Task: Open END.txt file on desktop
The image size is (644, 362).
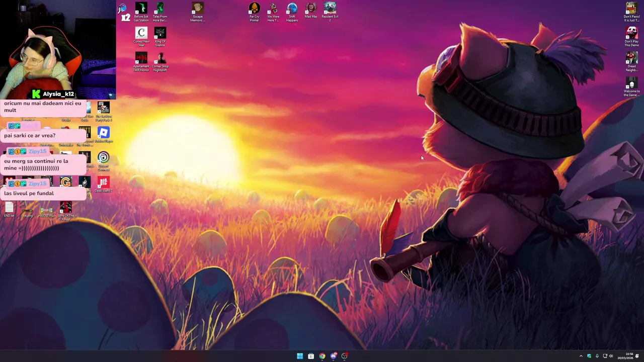Action: click(x=9, y=210)
